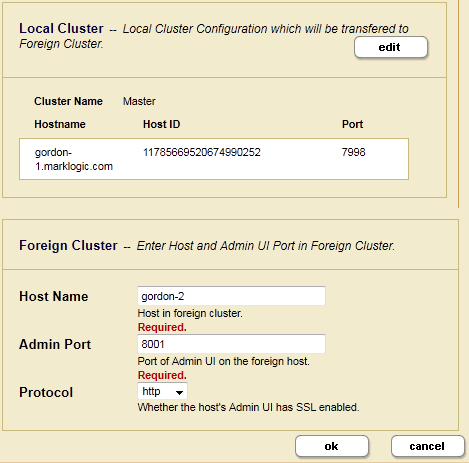Click the Admin Port field label
The height and width of the screenshot is (463, 469).
[x=55, y=344]
